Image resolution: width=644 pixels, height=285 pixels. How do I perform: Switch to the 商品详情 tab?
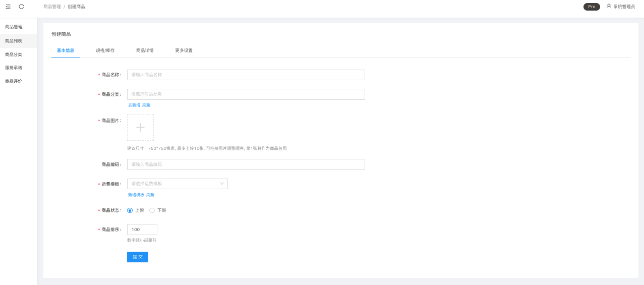click(x=145, y=50)
